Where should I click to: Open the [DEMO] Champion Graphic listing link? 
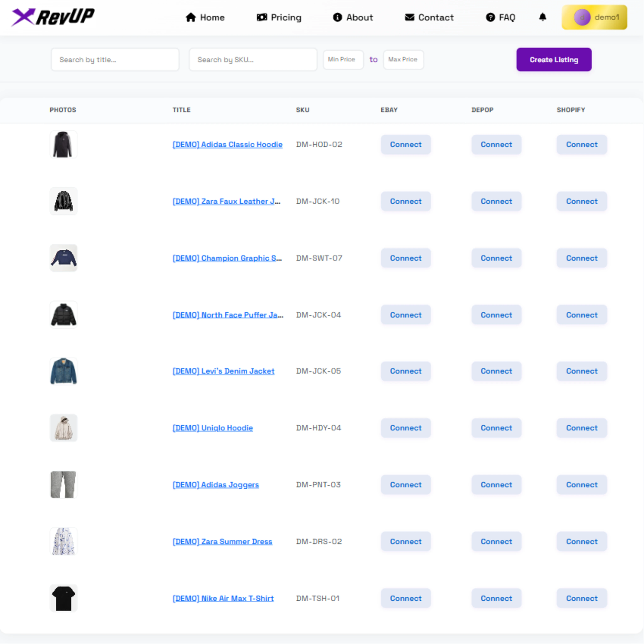tap(227, 258)
